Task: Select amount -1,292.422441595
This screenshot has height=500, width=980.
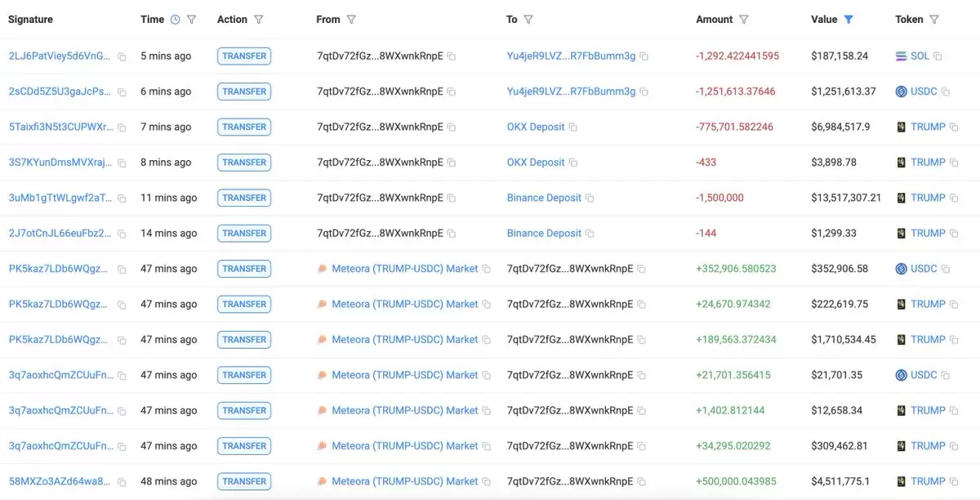Action: click(x=737, y=56)
